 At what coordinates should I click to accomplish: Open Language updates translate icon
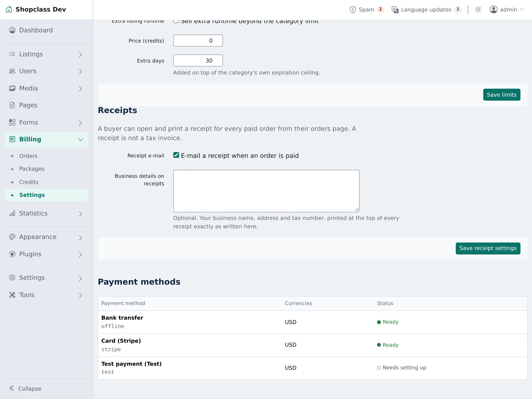pyautogui.click(x=395, y=10)
